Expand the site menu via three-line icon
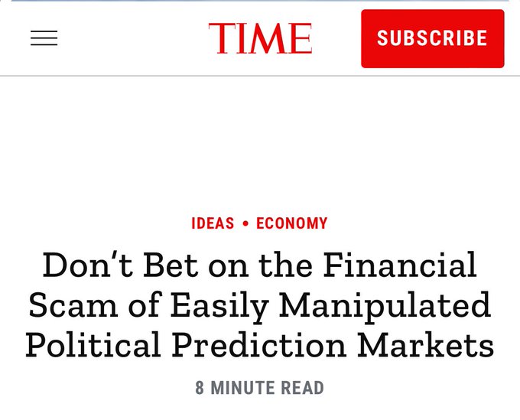The height and width of the screenshot is (420, 520). tap(44, 38)
